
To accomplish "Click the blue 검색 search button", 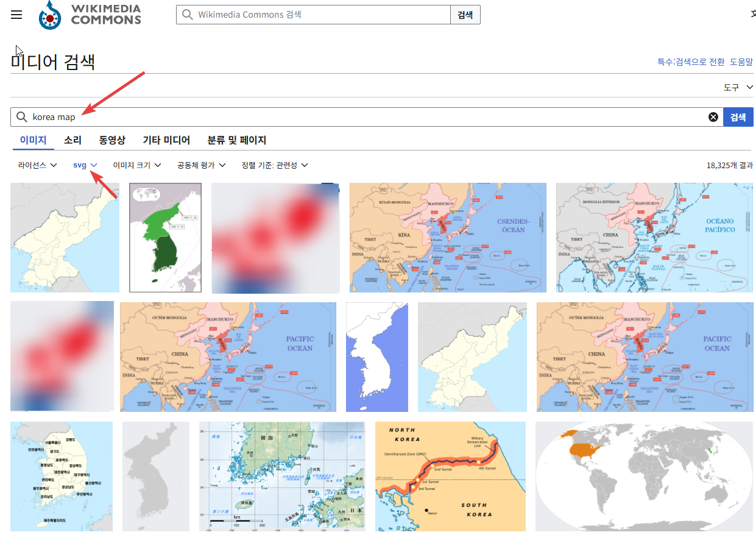I will pos(738,116).
